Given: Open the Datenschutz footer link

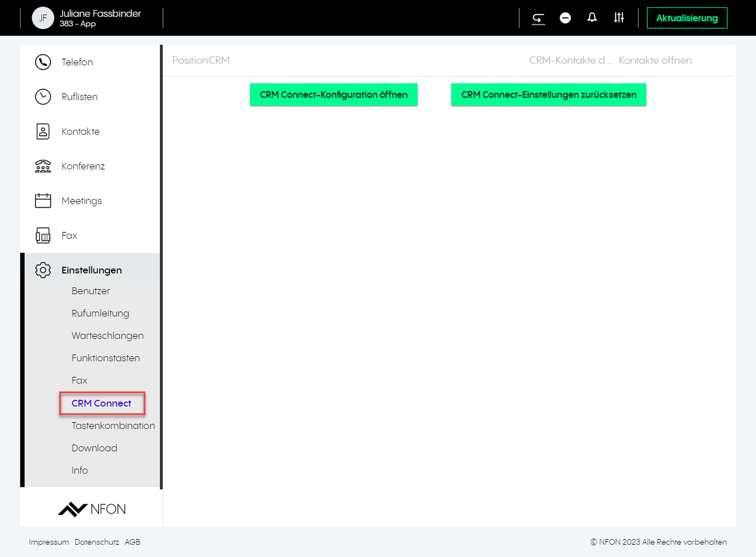Looking at the screenshot, I should (x=97, y=542).
